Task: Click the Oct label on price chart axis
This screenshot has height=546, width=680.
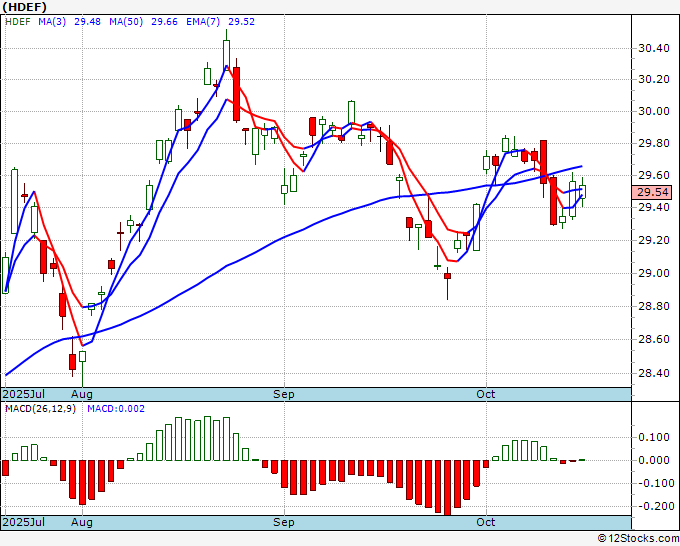Action: click(x=486, y=394)
